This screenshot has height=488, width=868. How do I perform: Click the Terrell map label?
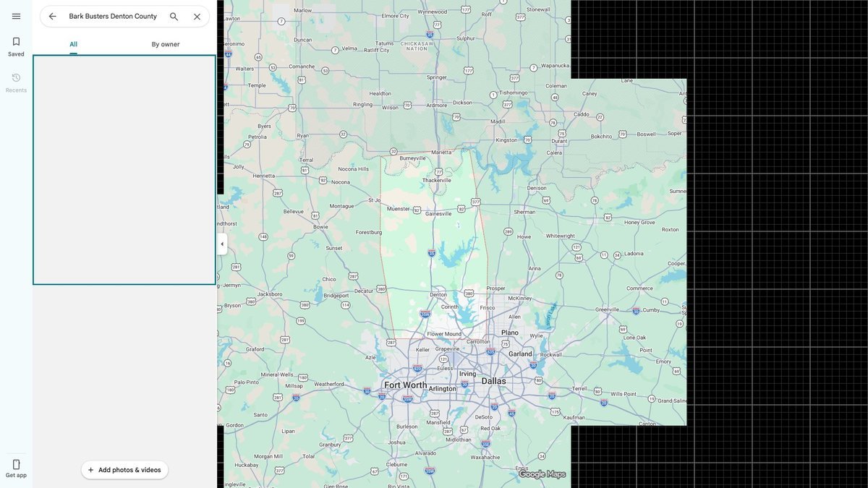580,388
